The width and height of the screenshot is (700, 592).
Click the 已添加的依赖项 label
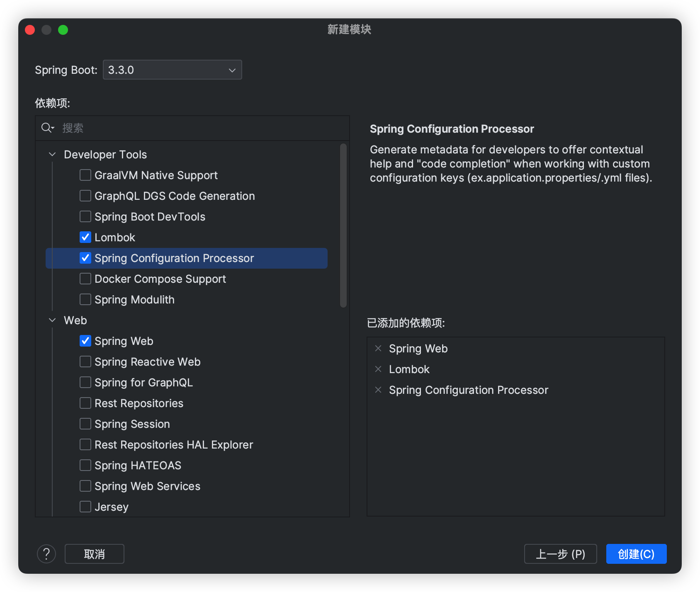[x=406, y=323]
